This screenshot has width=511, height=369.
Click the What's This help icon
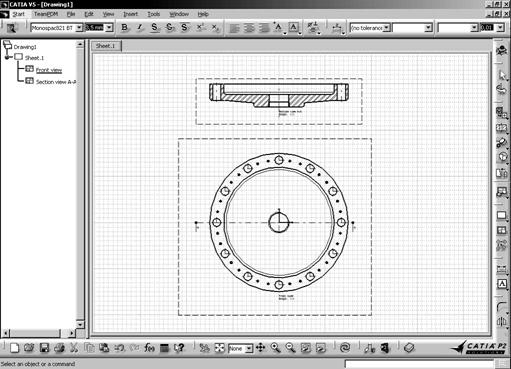pyautogui.click(x=179, y=348)
